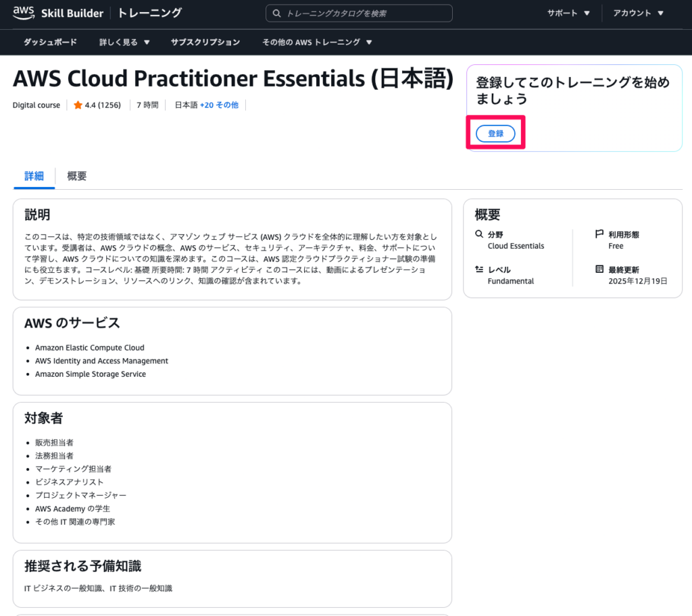
Task: Go to ダッシュボード in navigation
Action: [50, 42]
